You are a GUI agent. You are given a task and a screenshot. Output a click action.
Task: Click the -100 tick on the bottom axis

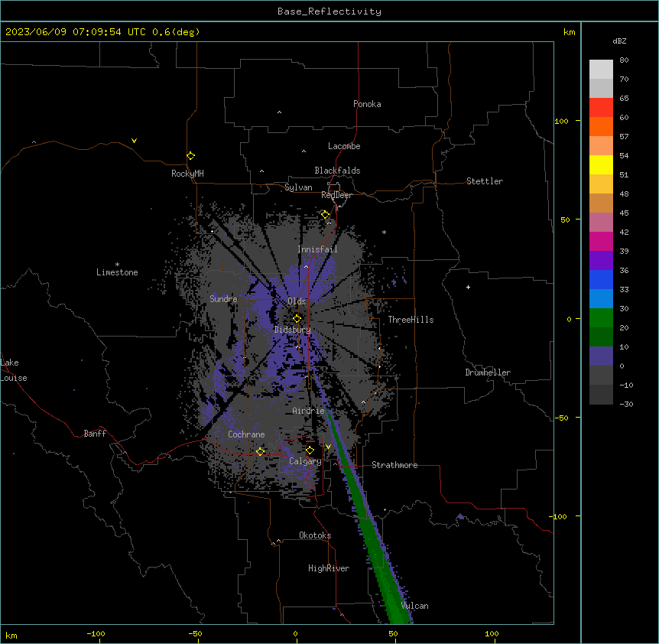click(96, 633)
